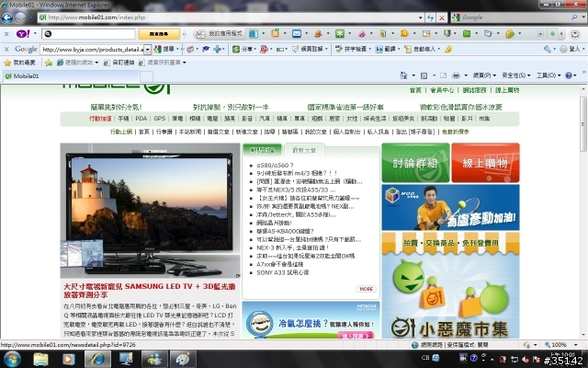
Task: Click the Windows Start button
Action: 11,359
